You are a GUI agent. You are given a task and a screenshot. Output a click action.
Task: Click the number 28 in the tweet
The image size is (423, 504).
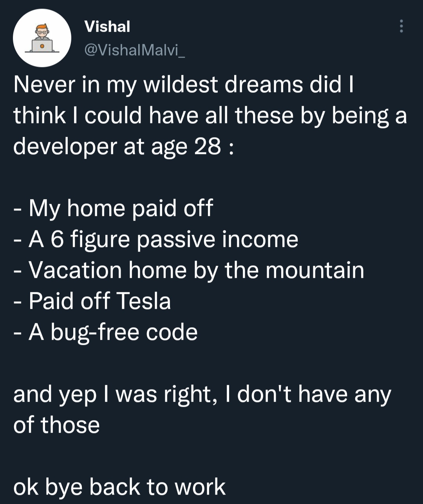(x=207, y=147)
